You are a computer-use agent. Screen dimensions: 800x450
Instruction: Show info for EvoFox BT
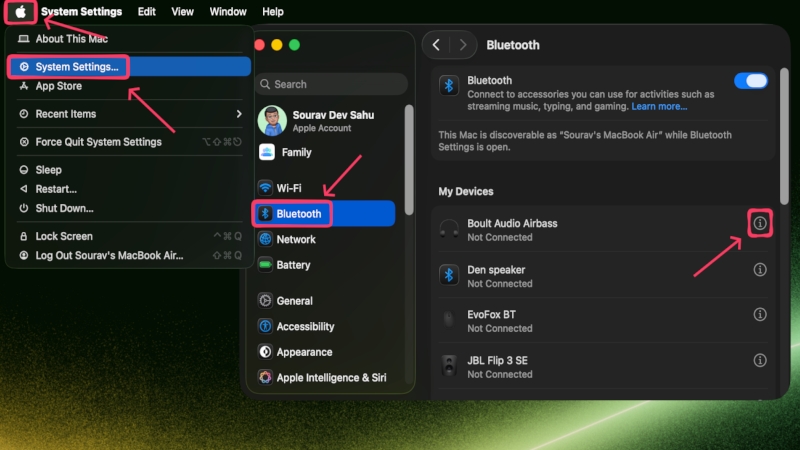point(760,314)
